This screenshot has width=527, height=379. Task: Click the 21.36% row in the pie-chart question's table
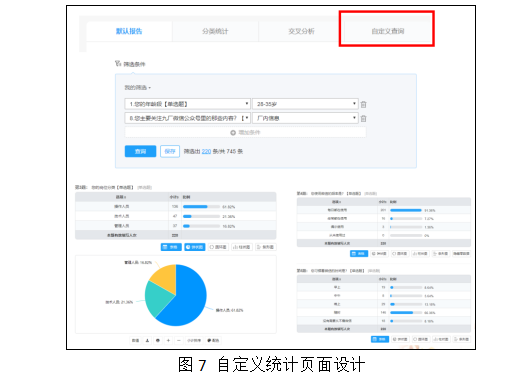(176, 216)
